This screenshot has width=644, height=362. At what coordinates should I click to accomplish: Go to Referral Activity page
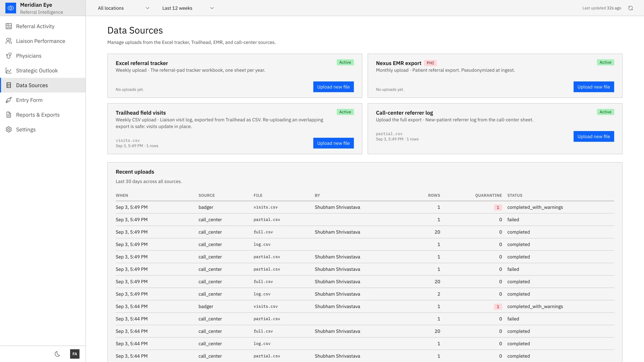click(x=43, y=26)
